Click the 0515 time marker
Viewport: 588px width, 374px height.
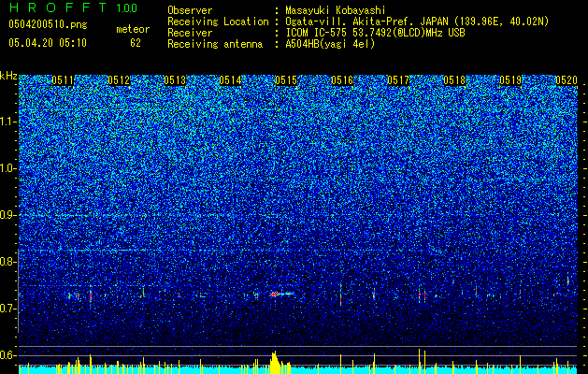pyautogui.click(x=286, y=80)
